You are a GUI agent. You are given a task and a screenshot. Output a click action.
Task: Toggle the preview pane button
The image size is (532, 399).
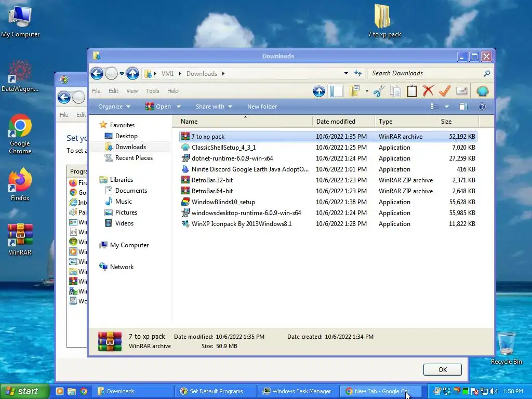pyautogui.click(x=463, y=107)
